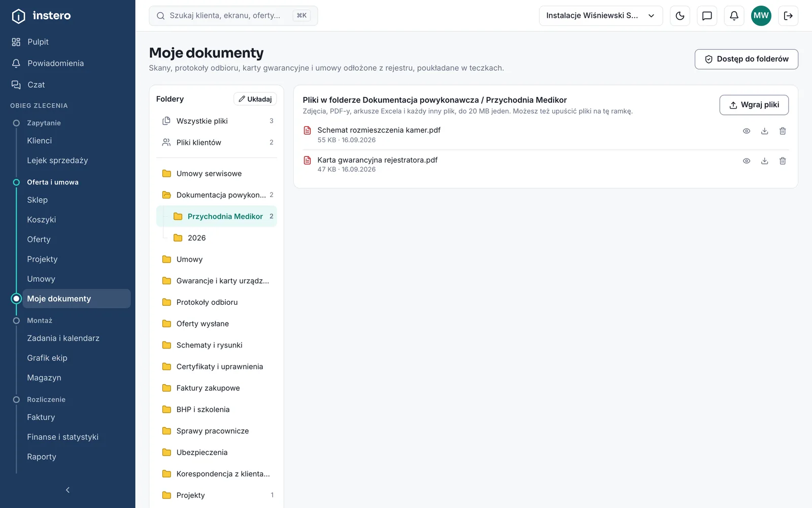This screenshot has height=508, width=812.
Task: Open Protokoły odbioru folder
Action: (x=217, y=302)
